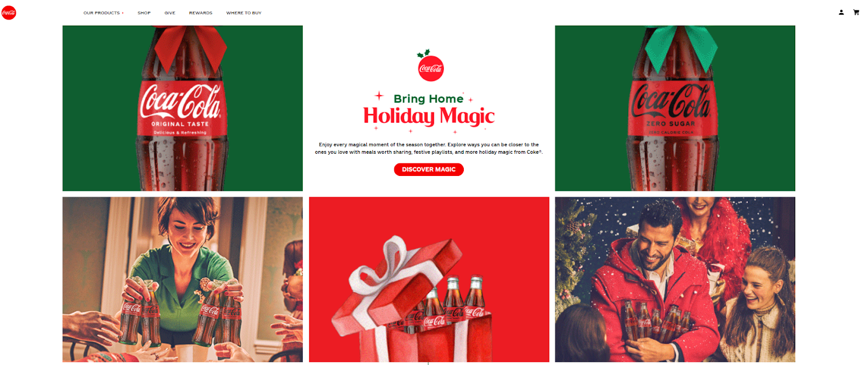
Task: Click the holly Coca-Cola badge above the headline
Action: 431,65
